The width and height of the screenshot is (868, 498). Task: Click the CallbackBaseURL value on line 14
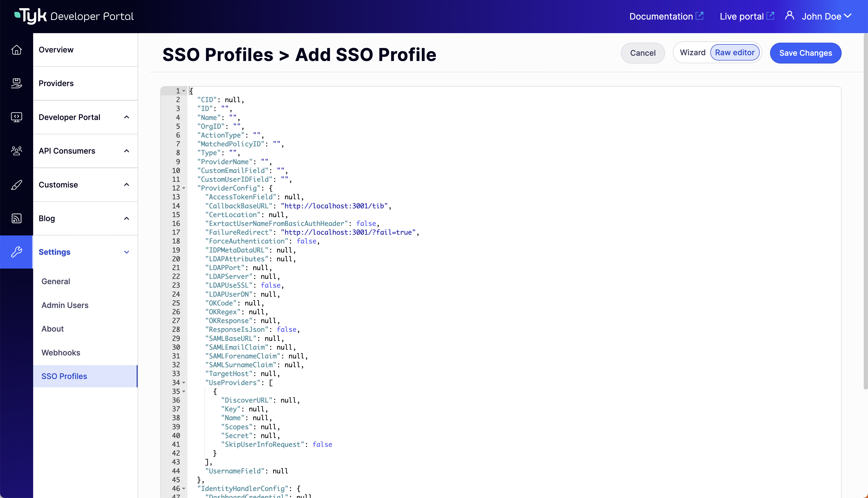pos(335,206)
